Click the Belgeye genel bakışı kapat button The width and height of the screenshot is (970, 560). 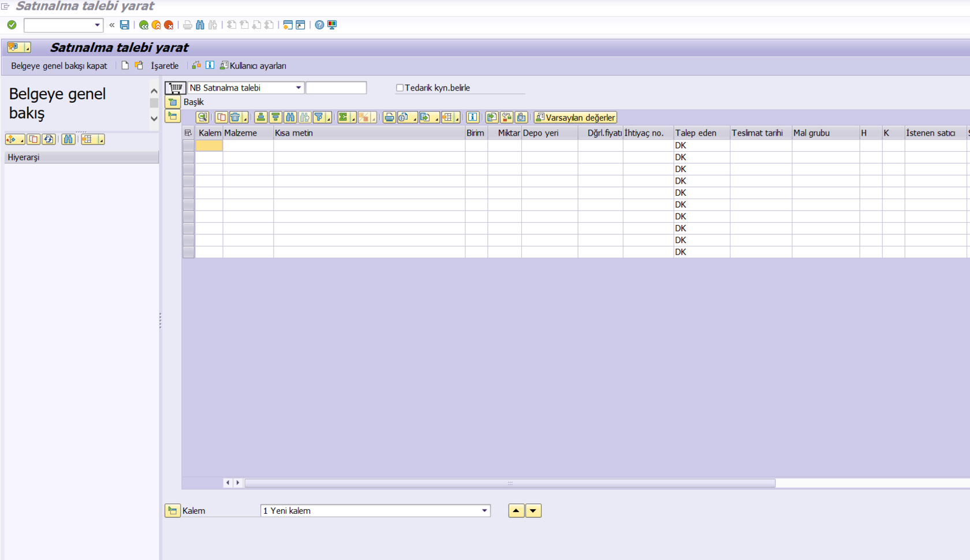[x=59, y=66]
